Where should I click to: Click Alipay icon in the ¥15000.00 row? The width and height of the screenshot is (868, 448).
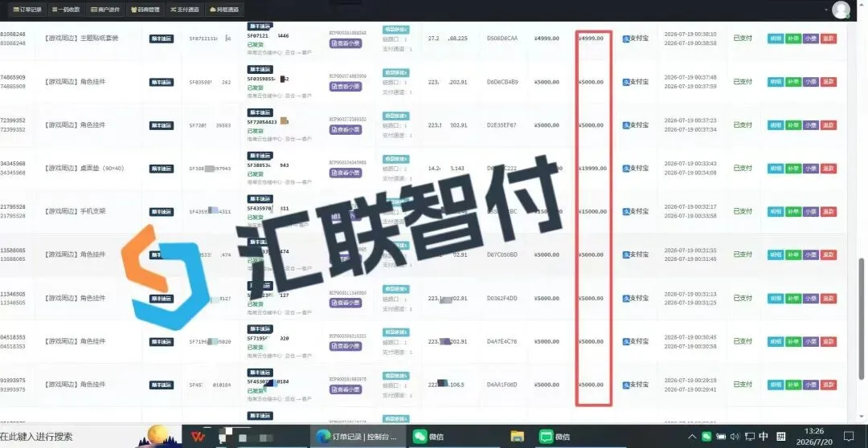pyautogui.click(x=626, y=211)
